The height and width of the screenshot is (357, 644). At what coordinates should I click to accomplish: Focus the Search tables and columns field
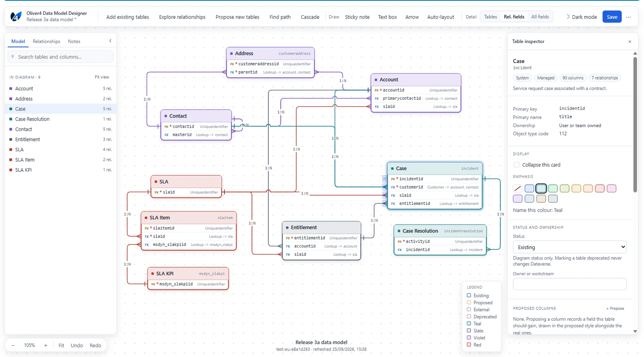point(60,57)
